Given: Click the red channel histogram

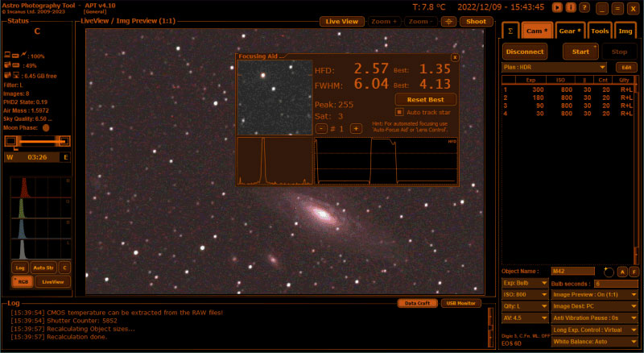Looking at the screenshot, I should 41,187.
